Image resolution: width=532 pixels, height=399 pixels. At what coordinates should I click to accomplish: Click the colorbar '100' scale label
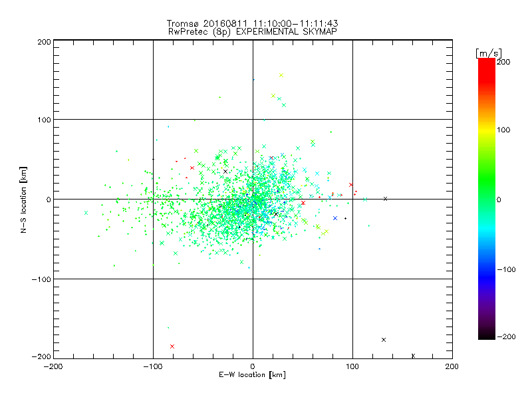(x=503, y=130)
